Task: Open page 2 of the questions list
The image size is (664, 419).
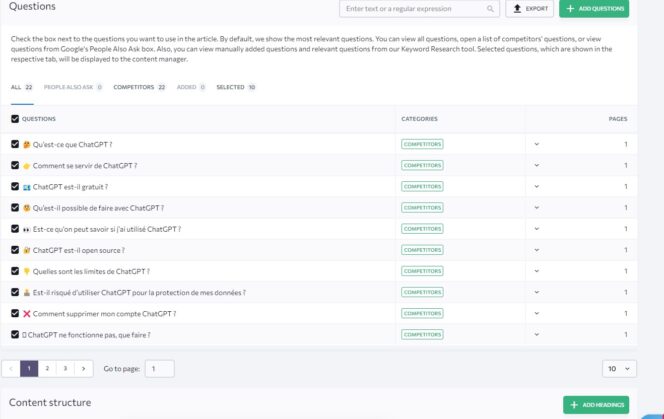Action: (x=47, y=368)
